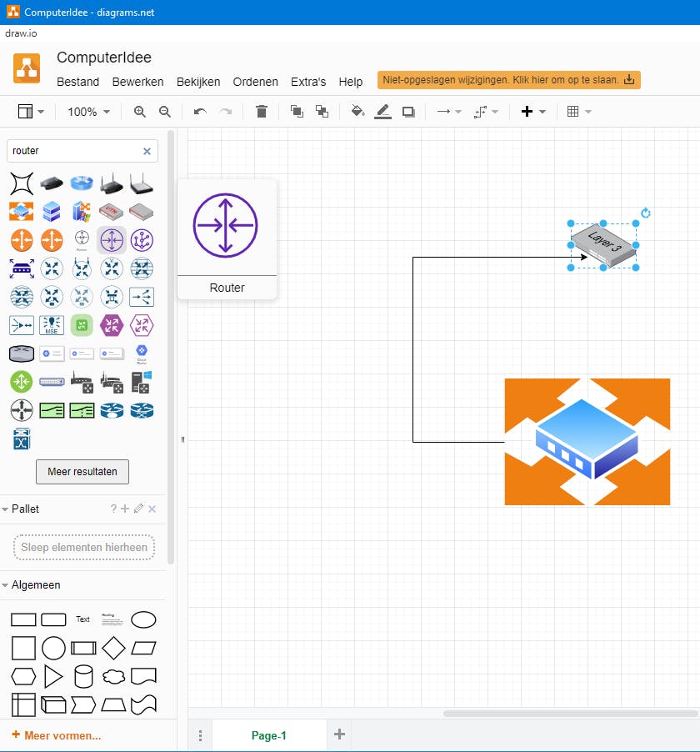
Task: Click the Meer resultaten button
Action: pos(82,472)
